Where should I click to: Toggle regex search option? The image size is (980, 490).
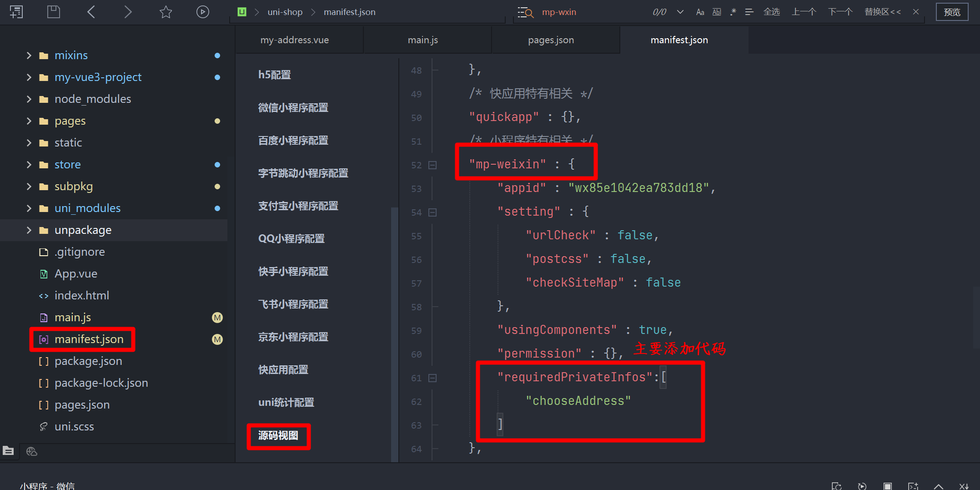point(733,12)
